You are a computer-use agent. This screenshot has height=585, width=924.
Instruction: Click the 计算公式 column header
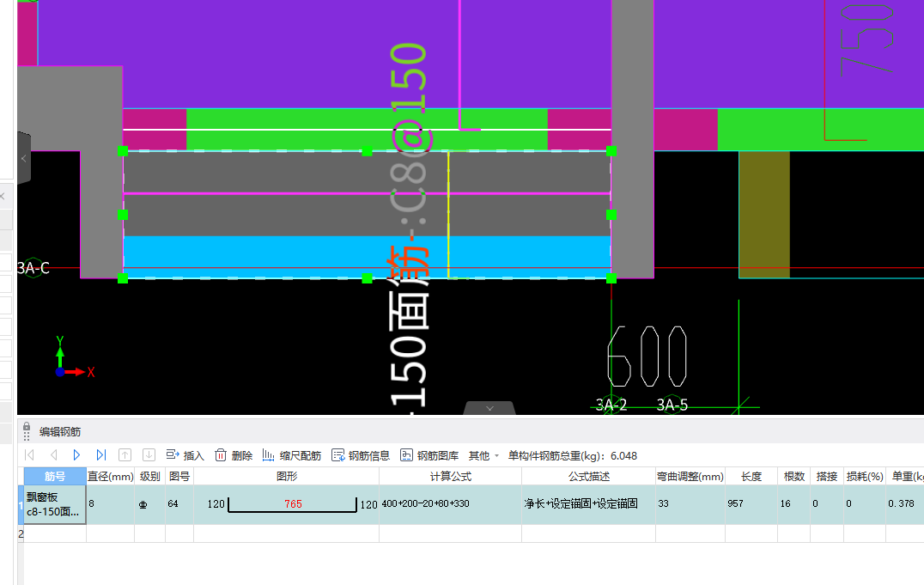point(450,476)
